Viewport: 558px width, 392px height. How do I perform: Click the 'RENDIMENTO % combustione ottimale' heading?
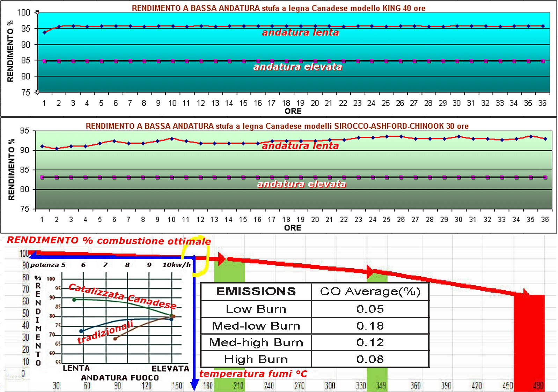[109, 241]
